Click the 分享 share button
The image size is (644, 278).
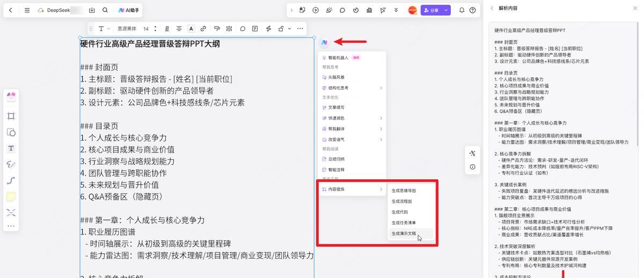(431, 10)
